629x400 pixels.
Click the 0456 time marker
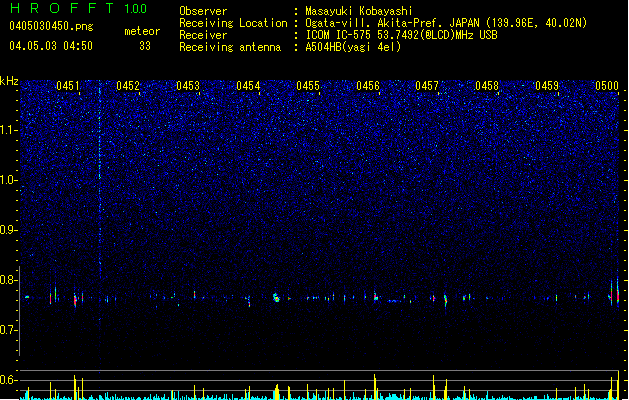(x=368, y=86)
